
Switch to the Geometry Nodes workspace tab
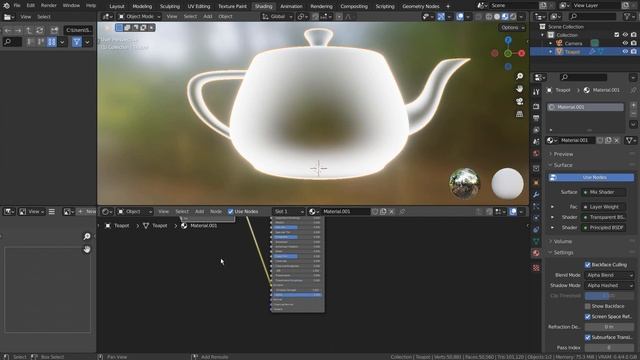point(420,6)
